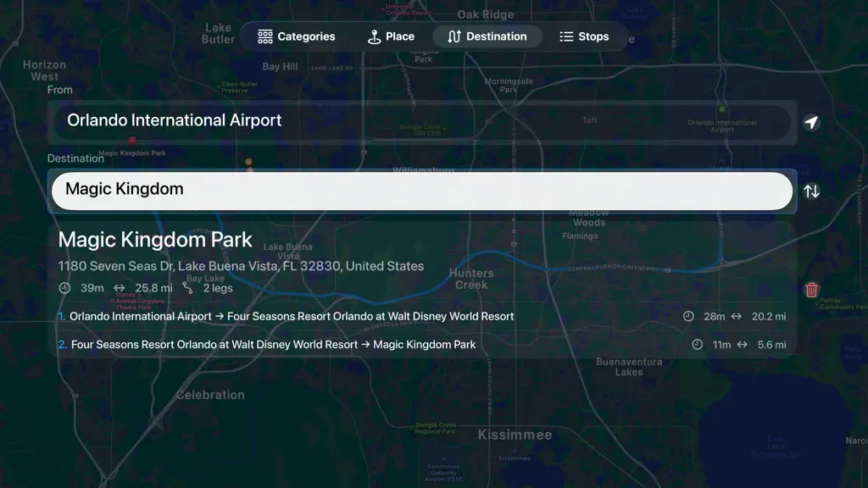This screenshot has height=488, width=868.
Task: Click the Horizon West map label
Action: 44,70
